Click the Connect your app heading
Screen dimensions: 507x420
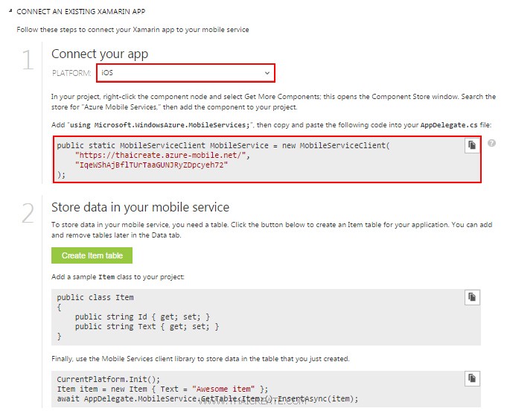[x=100, y=54]
